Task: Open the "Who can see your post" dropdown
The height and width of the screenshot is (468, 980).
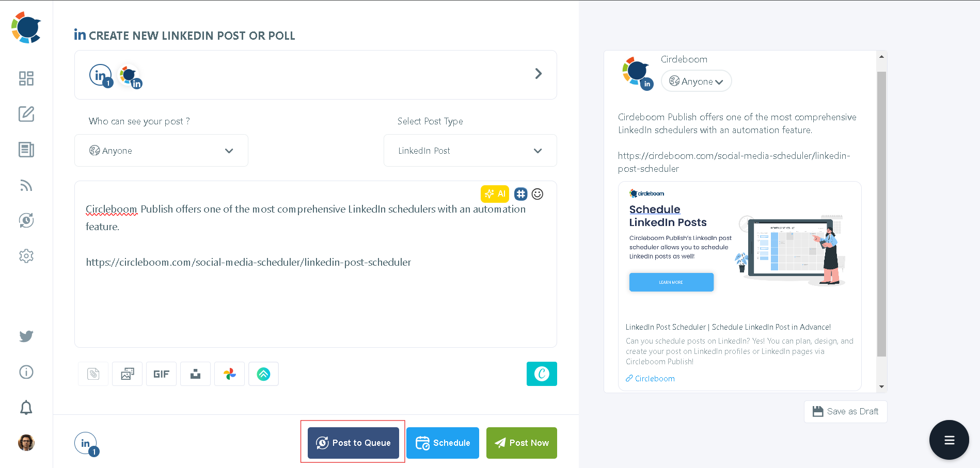Action: click(161, 150)
